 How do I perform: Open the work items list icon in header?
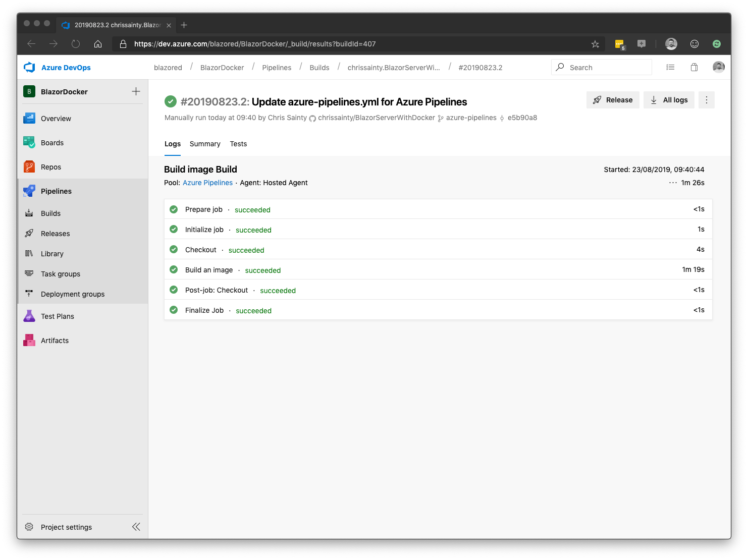click(670, 67)
